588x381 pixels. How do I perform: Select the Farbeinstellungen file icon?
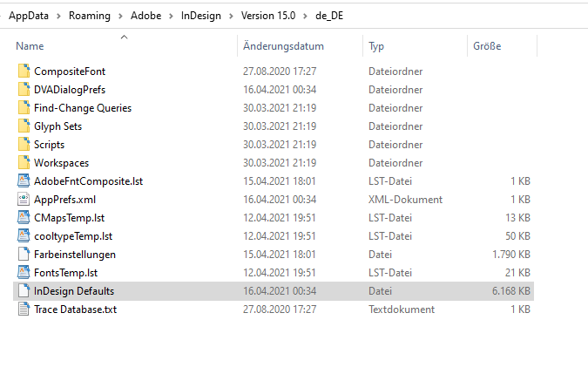pyautogui.click(x=24, y=255)
